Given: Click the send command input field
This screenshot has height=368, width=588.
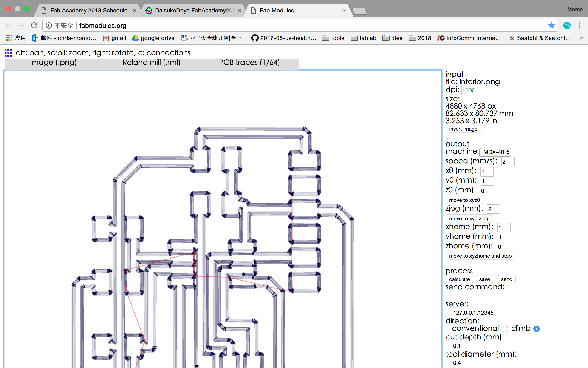Looking at the screenshot, I should point(482,296).
